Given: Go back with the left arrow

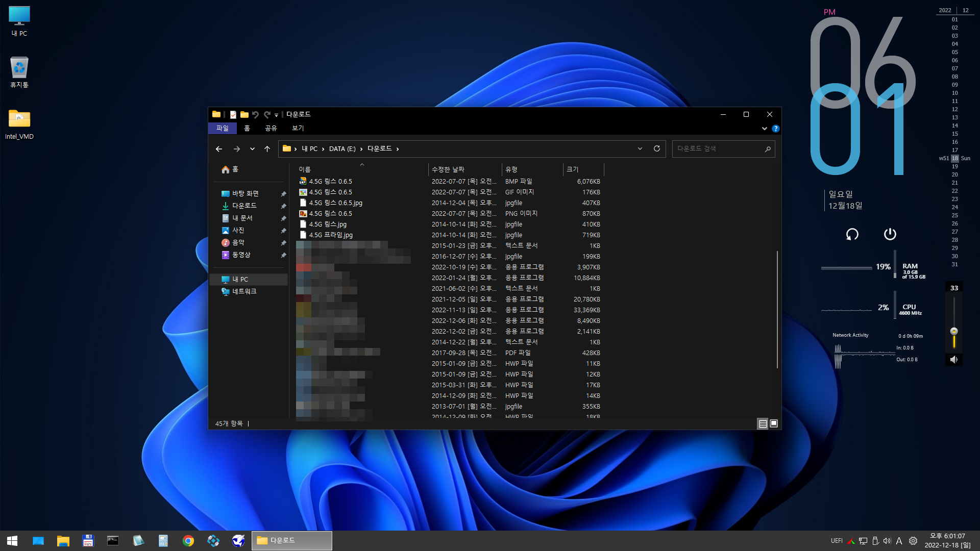Looking at the screenshot, I should [219, 149].
